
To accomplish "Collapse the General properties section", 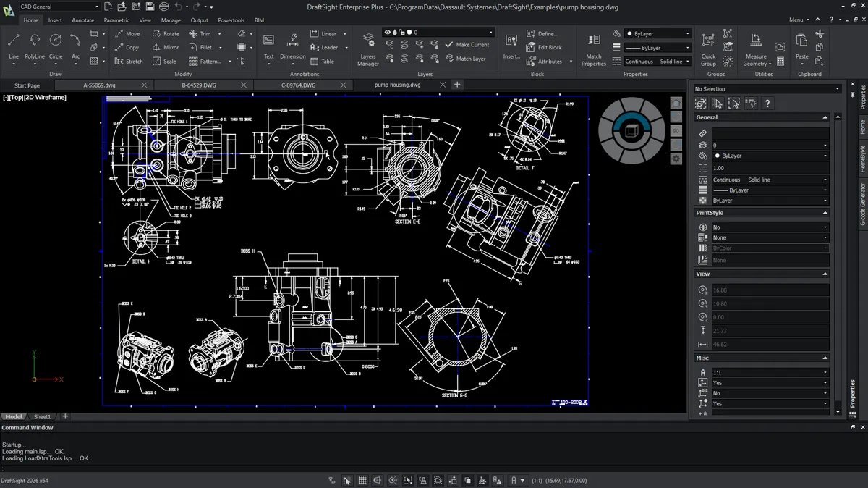I will (x=825, y=117).
